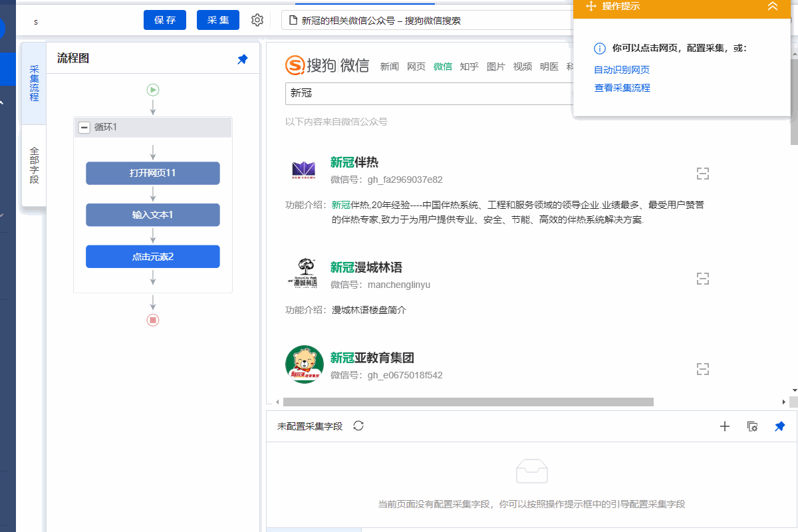This screenshot has width=798, height=532.
Task: Click the 查看采集流程 link
Action: (x=622, y=88)
